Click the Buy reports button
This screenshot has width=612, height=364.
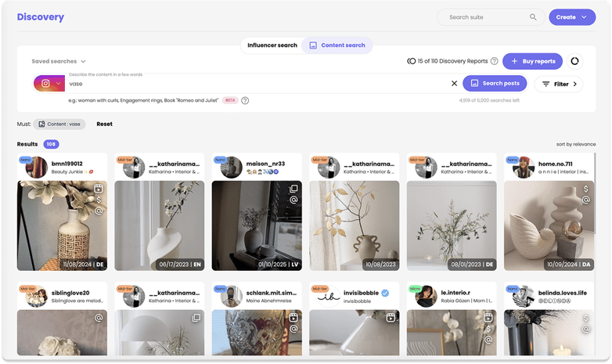[532, 61]
